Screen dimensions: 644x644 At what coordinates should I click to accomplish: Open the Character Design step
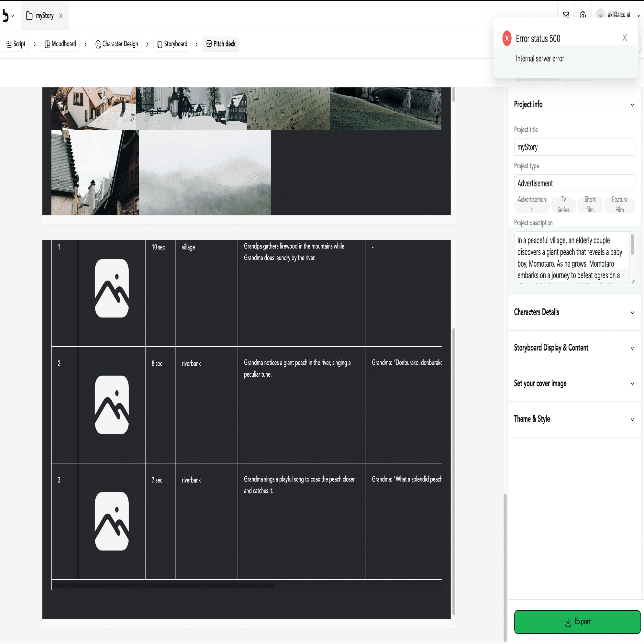(116, 44)
